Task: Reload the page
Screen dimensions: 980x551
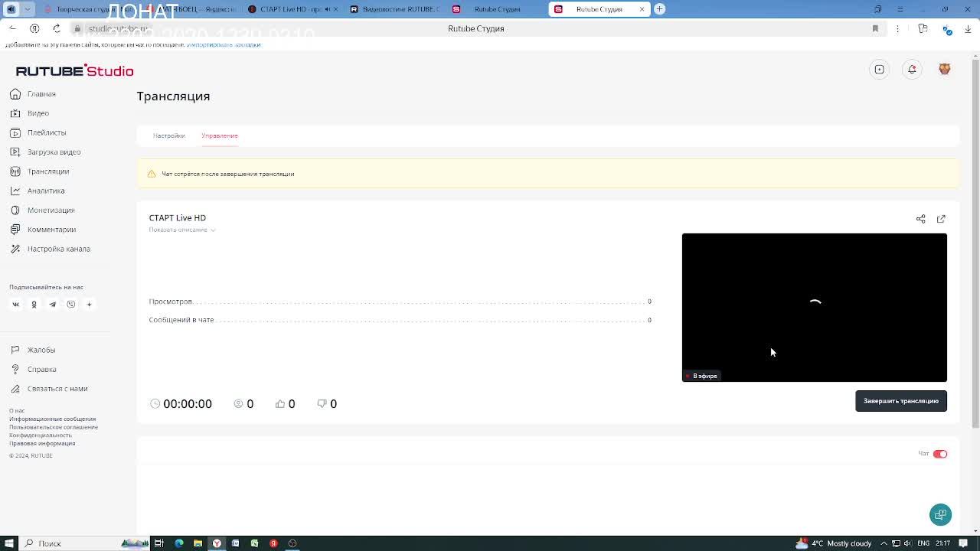Action: click(57, 28)
